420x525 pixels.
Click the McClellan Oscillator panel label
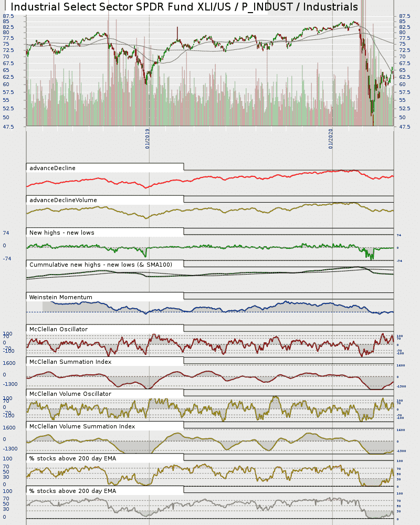(58, 330)
